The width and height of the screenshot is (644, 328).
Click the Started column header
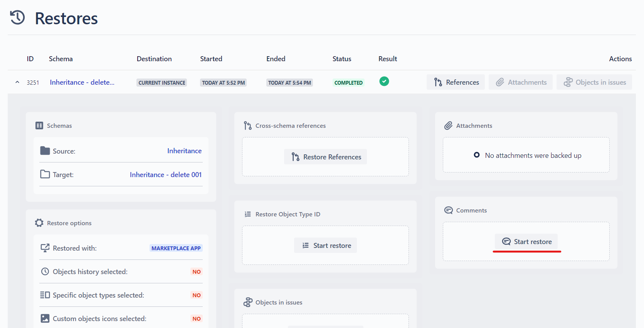point(211,59)
